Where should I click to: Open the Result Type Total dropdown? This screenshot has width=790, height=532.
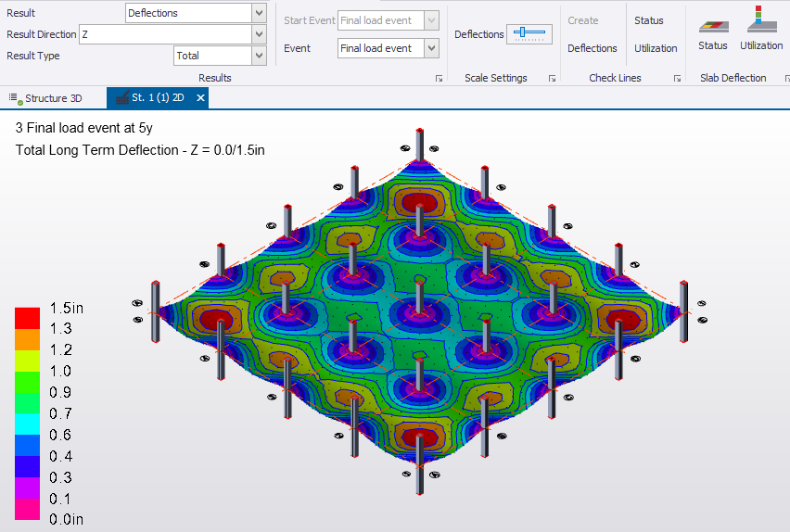pyautogui.click(x=258, y=56)
